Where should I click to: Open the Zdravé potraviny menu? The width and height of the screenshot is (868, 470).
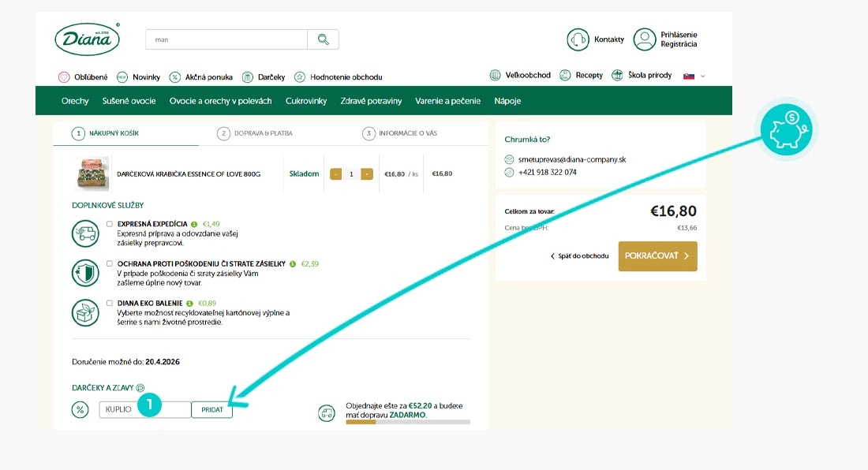click(371, 101)
